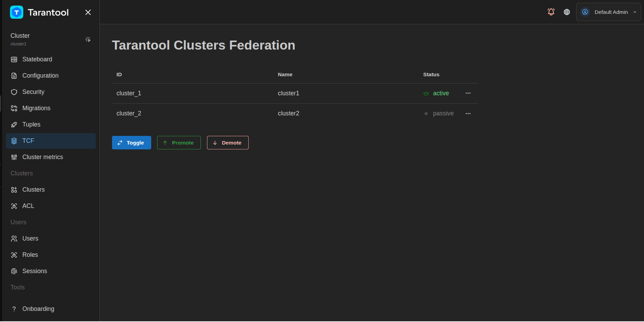Open the three-dot menu for cluster_1
The image size is (644, 322).
point(468,93)
